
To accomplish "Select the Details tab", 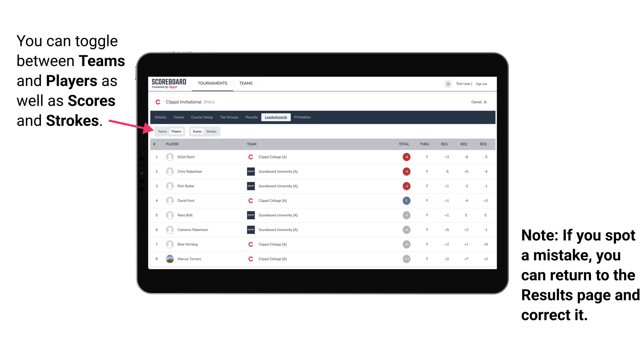I will tap(161, 117).
